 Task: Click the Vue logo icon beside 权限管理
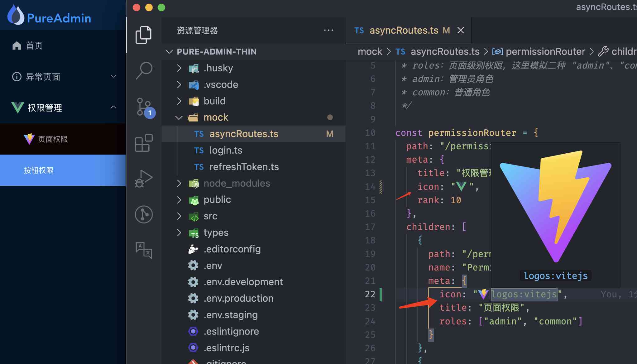[x=17, y=108]
